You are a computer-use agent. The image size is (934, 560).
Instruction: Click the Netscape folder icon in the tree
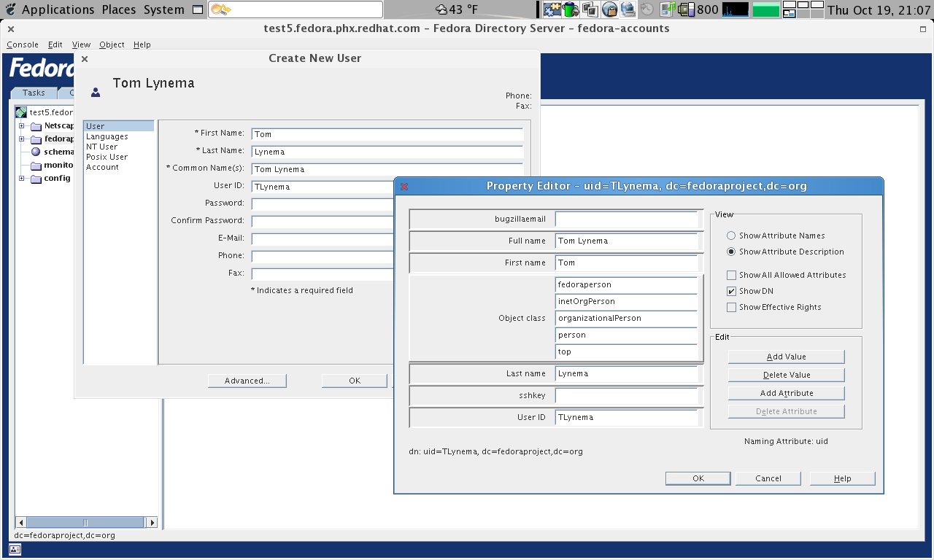click(x=36, y=125)
